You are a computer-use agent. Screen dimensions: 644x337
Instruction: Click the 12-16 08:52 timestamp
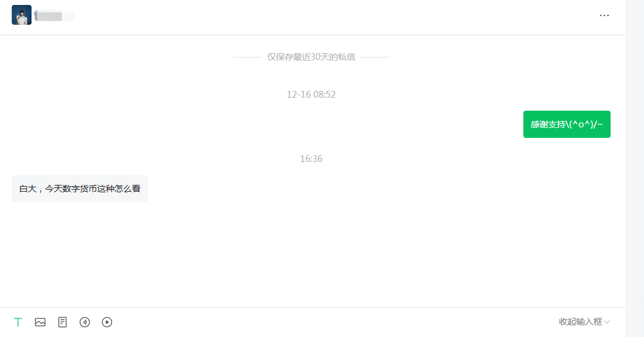coord(311,95)
